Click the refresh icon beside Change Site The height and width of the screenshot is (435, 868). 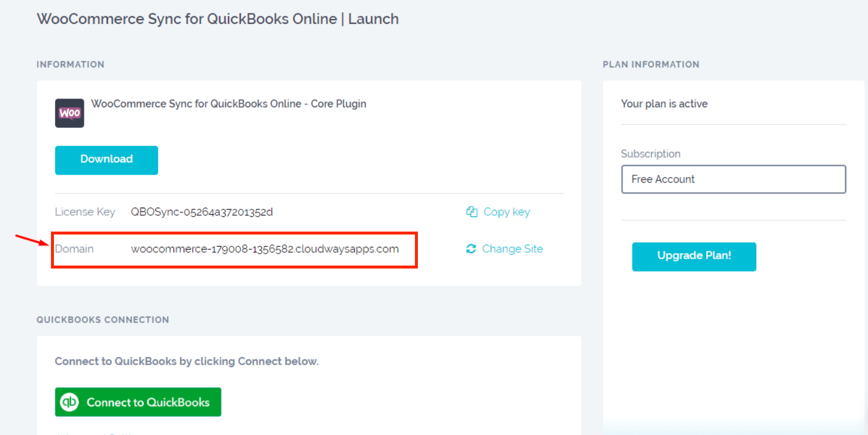tap(471, 249)
